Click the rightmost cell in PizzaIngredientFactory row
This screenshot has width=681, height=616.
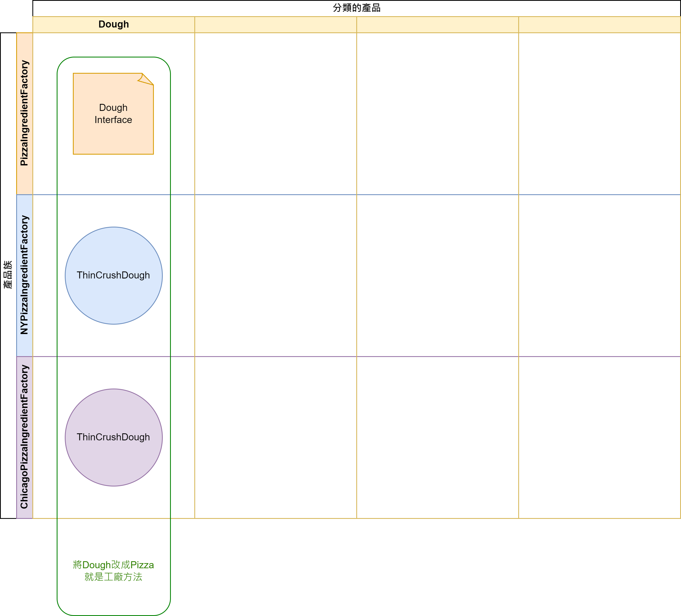[x=599, y=114]
